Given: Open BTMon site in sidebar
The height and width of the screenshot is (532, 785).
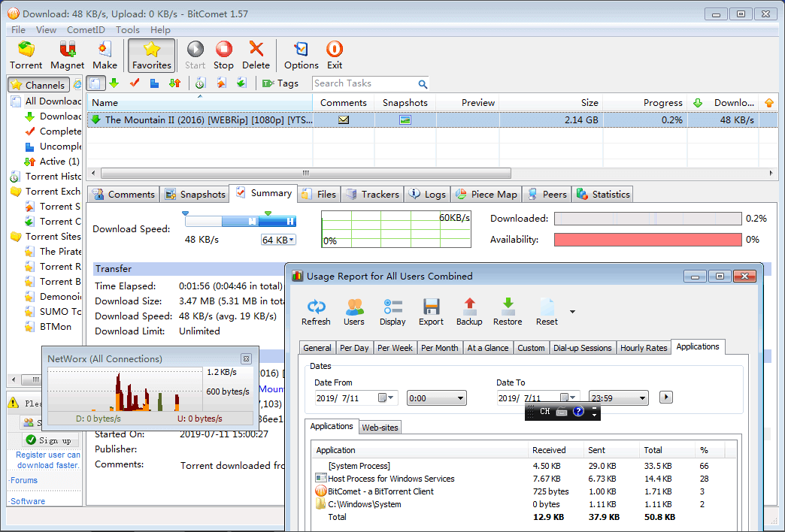Looking at the screenshot, I should 49,326.
